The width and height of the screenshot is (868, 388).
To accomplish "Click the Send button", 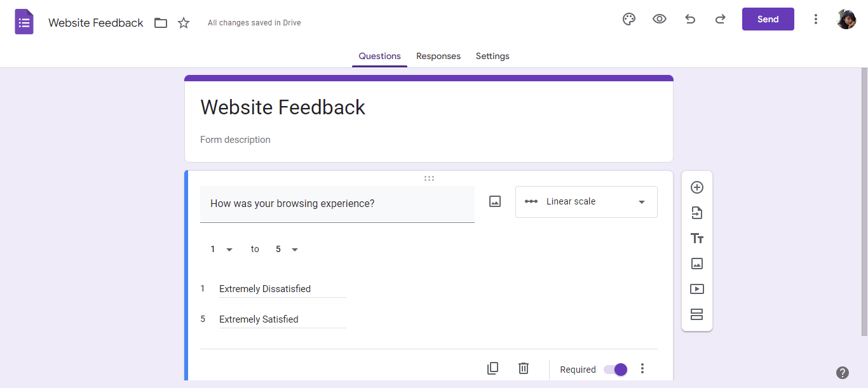I will coord(768,19).
